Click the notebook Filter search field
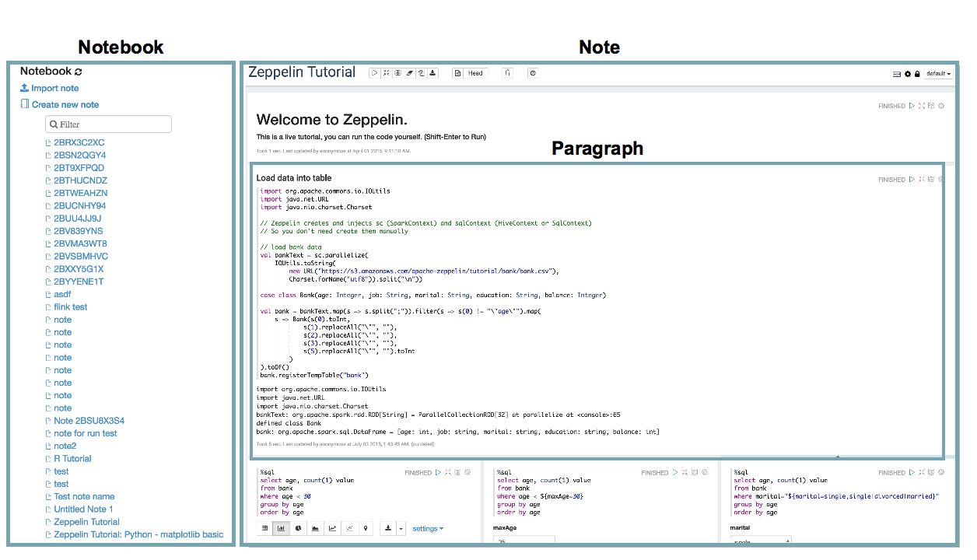977x560 pixels. pos(109,124)
